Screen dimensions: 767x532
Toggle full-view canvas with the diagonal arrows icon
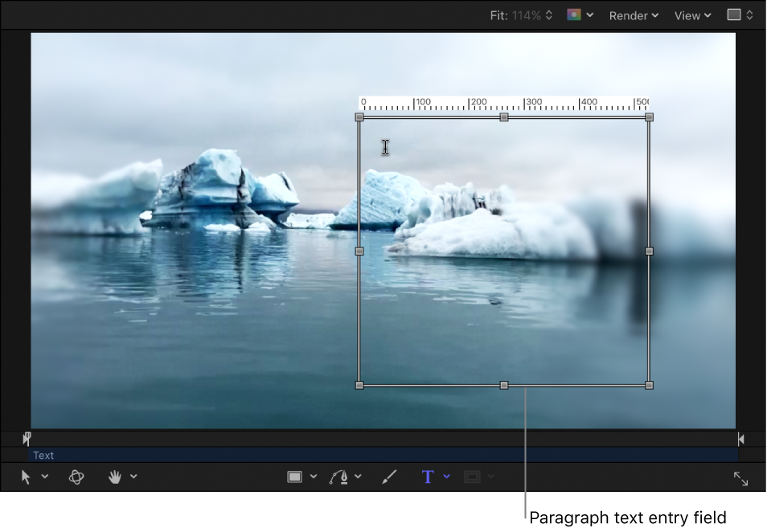pyautogui.click(x=740, y=477)
